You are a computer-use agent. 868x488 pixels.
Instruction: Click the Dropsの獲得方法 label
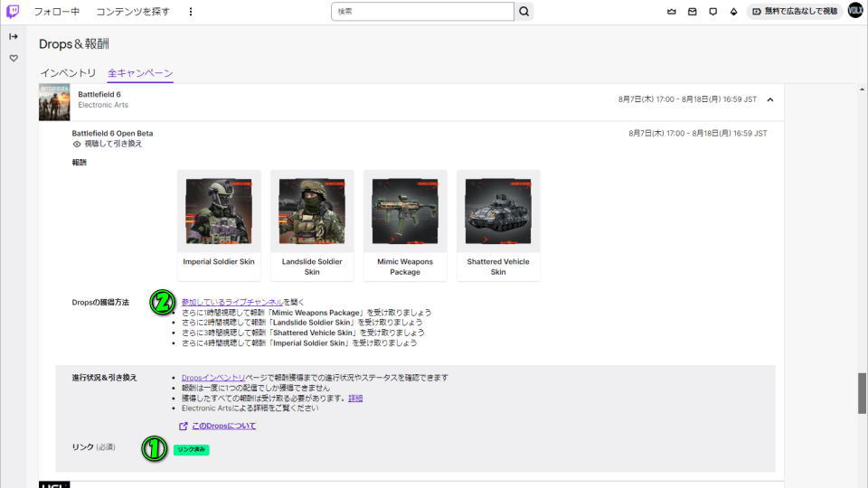pos(100,303)
